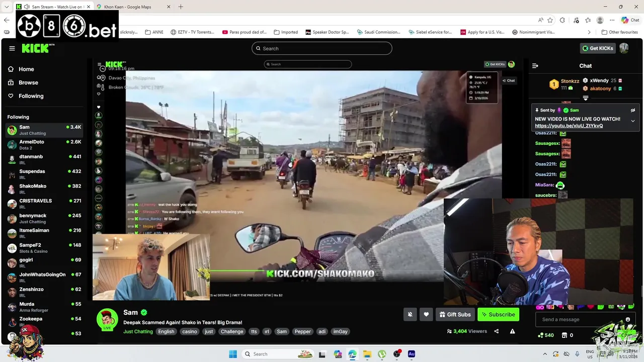Open the chat emoji picker

627,319
